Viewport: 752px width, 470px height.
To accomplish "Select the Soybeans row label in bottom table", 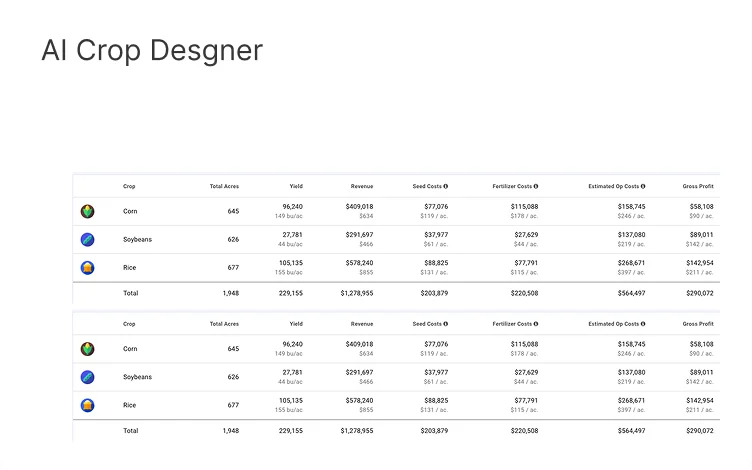I will click(137, 377).
